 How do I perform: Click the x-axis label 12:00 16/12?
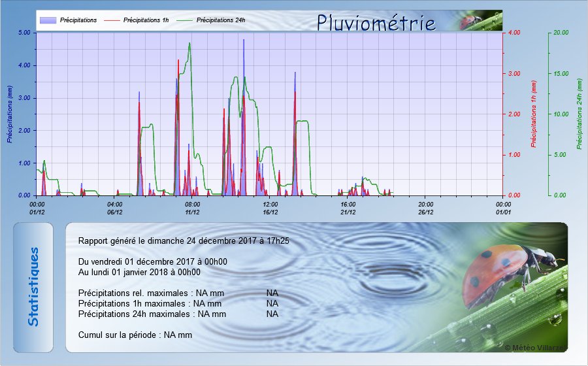(270, 208)
